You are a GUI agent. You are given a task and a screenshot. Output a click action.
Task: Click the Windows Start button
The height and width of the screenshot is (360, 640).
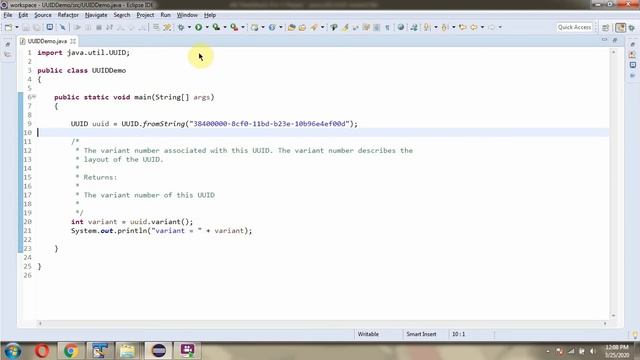13,351
